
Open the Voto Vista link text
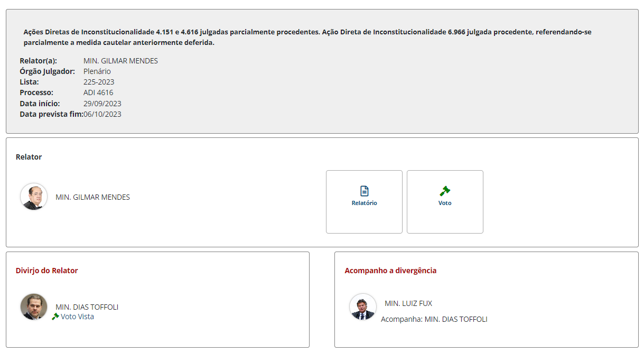[77, 317]
